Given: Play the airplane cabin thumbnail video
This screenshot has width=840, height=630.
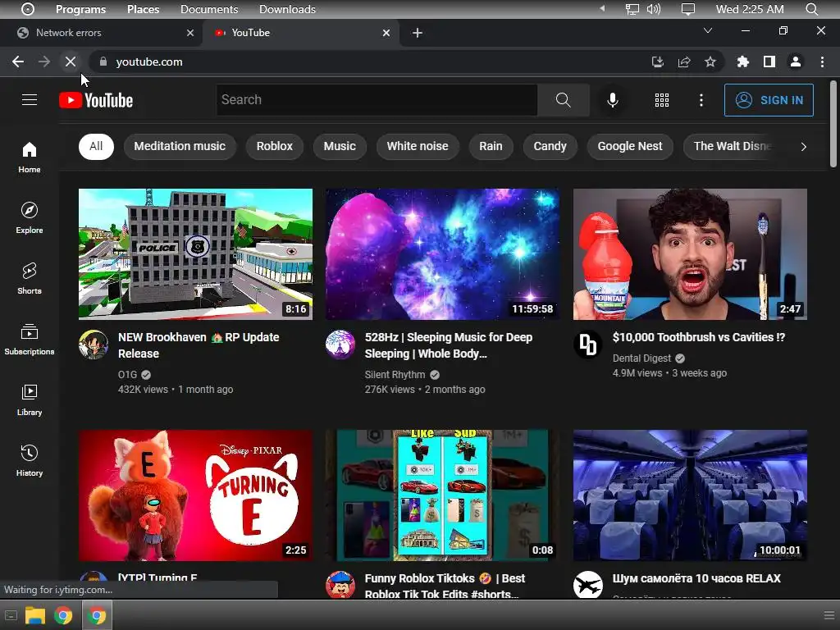Looking at the screenshot, I should (x=690, y=495).
